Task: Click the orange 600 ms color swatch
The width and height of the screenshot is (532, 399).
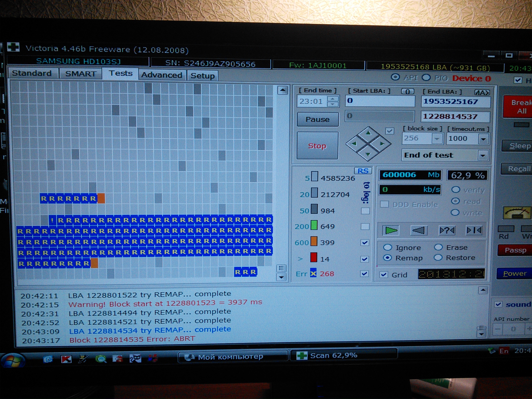Action: (314, 241)
